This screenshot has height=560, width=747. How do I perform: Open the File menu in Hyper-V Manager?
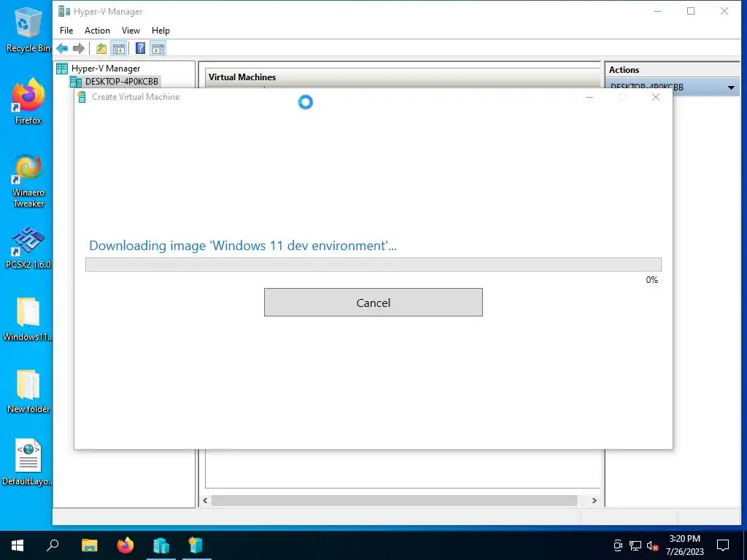[66, 31]
